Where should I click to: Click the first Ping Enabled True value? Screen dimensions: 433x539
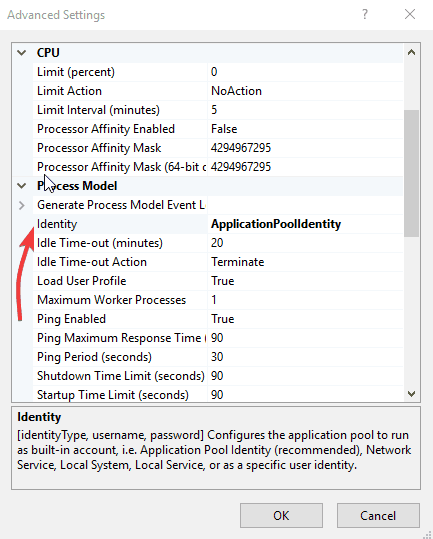click(223, 319)
